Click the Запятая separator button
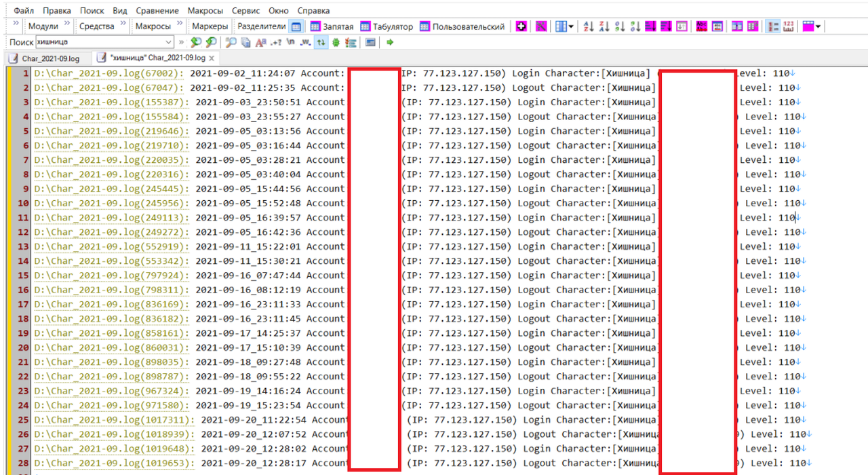Viewport: 868px width, 475px height. tap(332, 26)
